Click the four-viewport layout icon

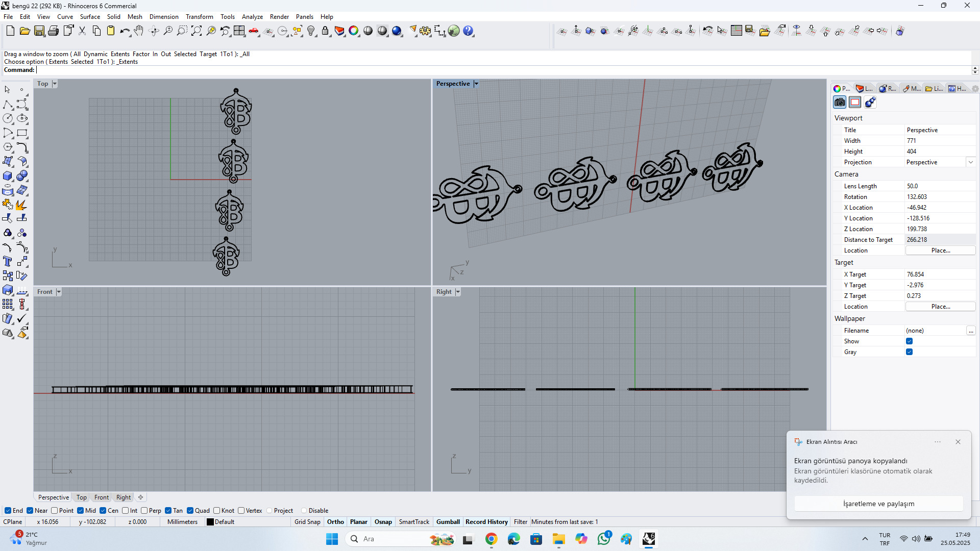click(239, 31)
